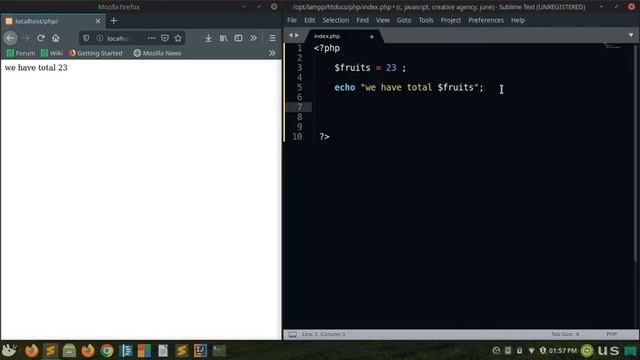Click the clock showing 01:57 PM
Viewport: 640px width, 360px height.
pos(562,351)
